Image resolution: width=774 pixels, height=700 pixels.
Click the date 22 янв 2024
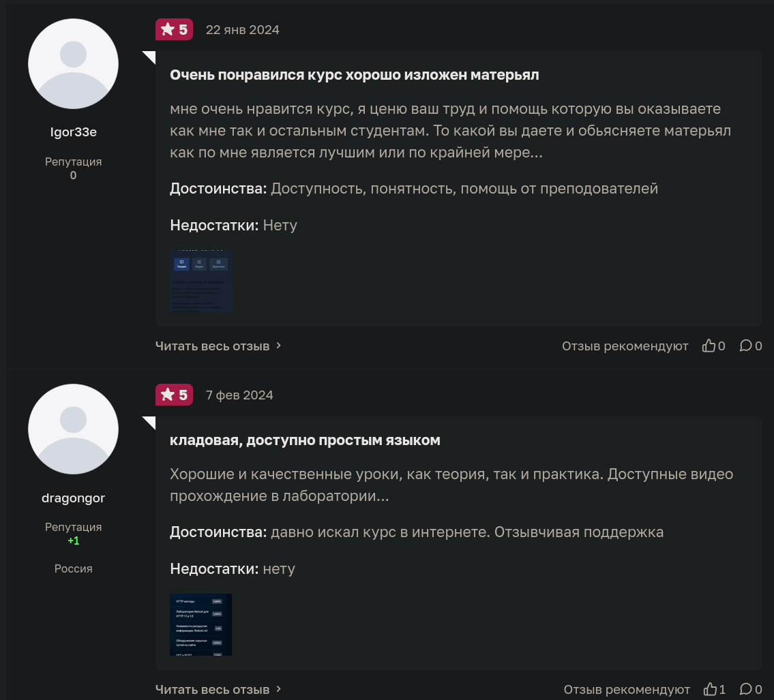pos(242,30)
